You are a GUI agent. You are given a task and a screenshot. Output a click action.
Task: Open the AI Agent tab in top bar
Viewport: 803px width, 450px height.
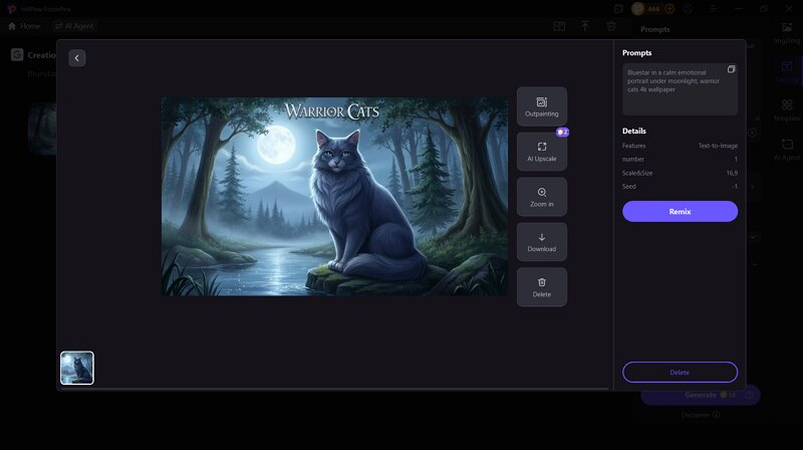coord(74,26)
